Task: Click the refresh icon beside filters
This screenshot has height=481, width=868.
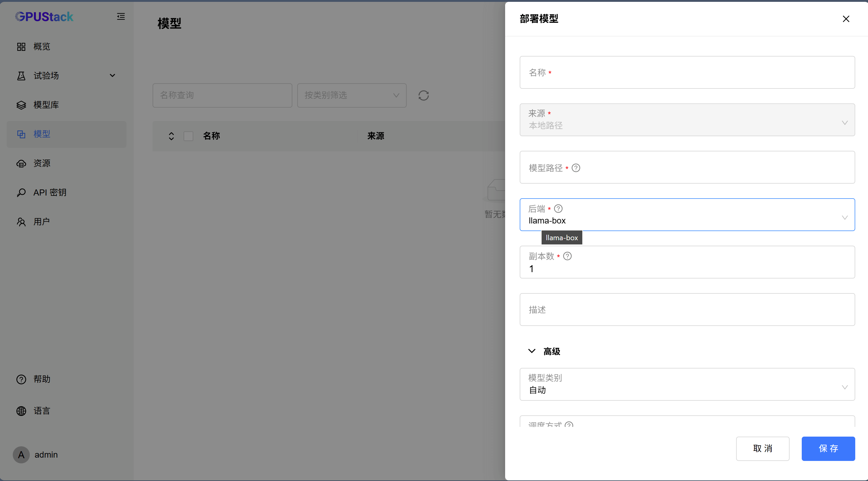Action: point(423,95)
